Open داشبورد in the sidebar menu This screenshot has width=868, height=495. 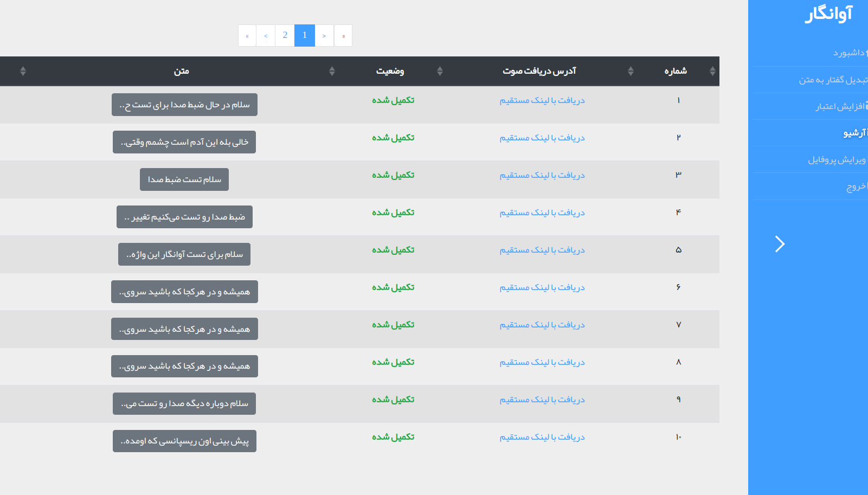[x=848, y=53]
